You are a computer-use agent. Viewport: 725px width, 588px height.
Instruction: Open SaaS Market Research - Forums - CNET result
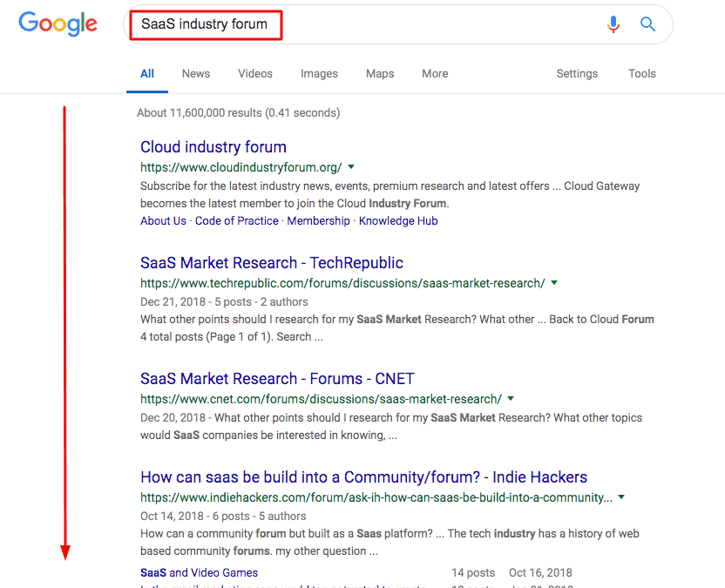point(277,379)
